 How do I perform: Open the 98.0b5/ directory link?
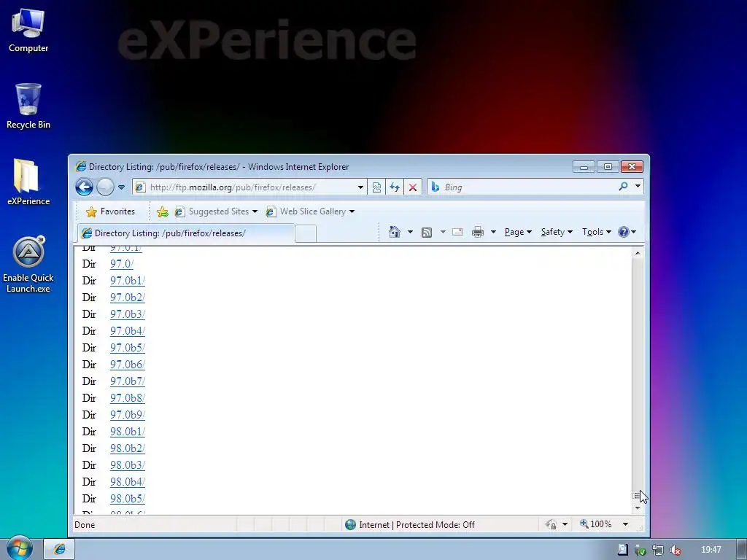127,499
